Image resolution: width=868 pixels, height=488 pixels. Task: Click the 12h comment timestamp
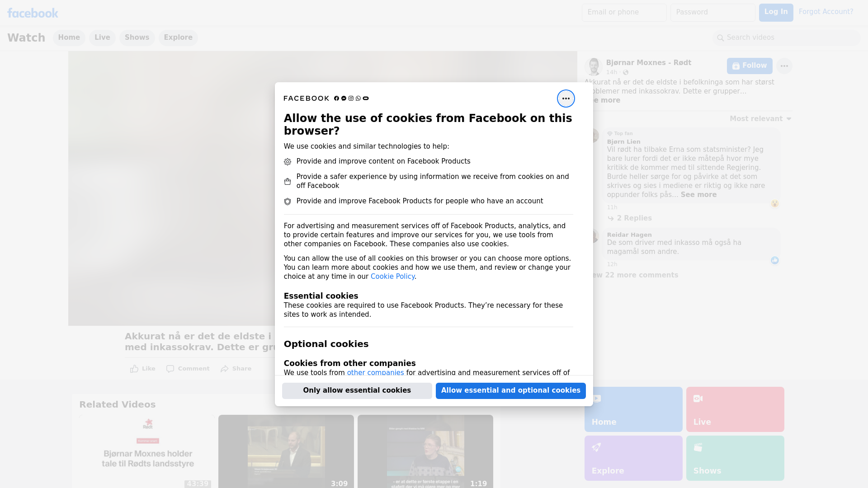tap(612, 264)
